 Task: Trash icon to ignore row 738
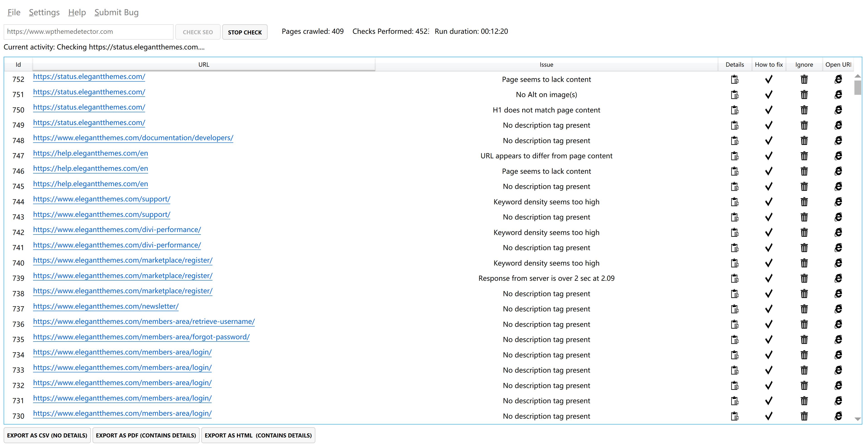click(x=804, y=293)
